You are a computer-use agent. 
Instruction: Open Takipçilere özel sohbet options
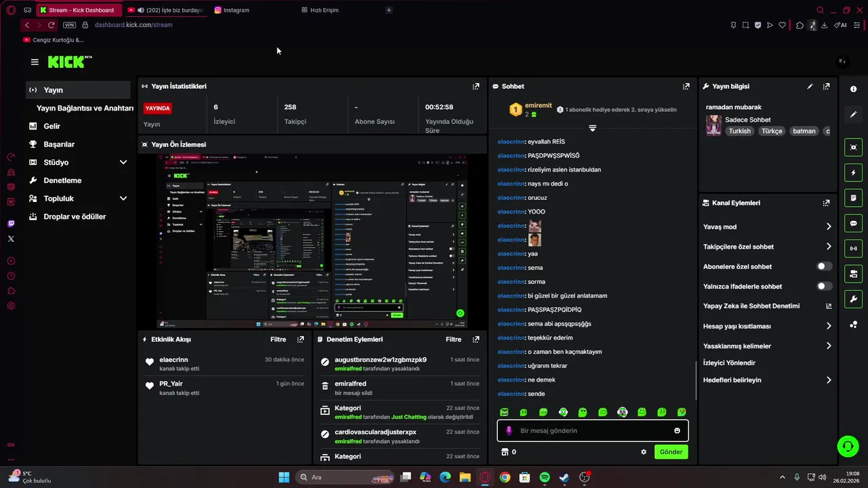tap(767, 247)
